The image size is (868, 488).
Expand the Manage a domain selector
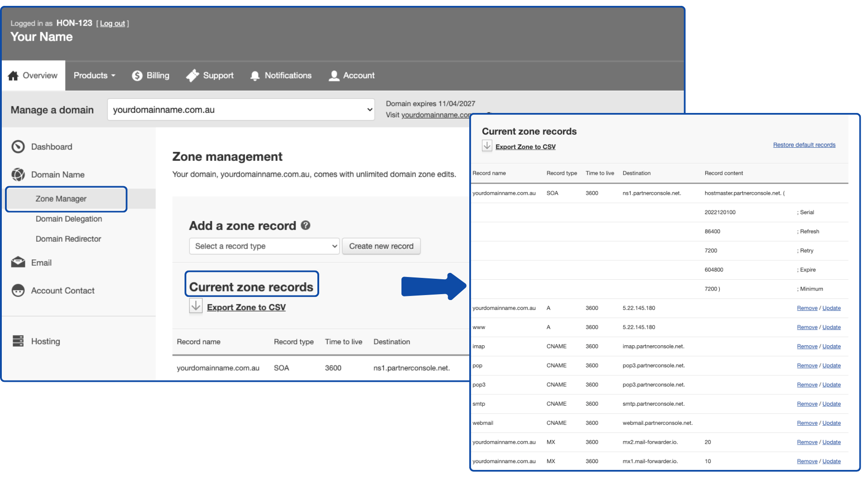(x=241, y=110)
